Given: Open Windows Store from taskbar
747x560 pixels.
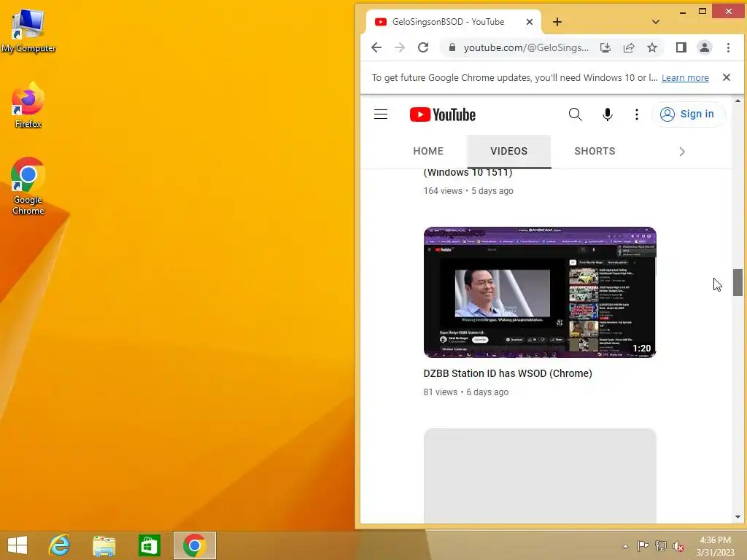Looking at the screenshot, I should [x=149, y=545].
